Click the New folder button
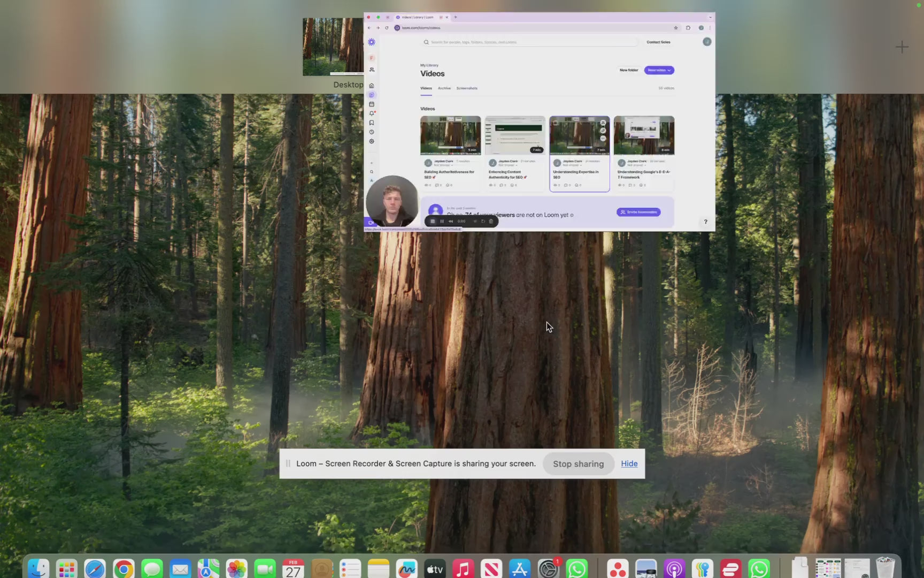Screen dimensions: 924x578 click(x=628, y=70)
